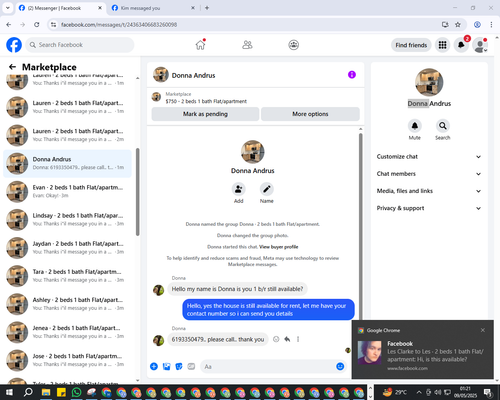Select Donna Andrus conversation in list
This screenshot has height=400, width=500.
coord(67,163)
